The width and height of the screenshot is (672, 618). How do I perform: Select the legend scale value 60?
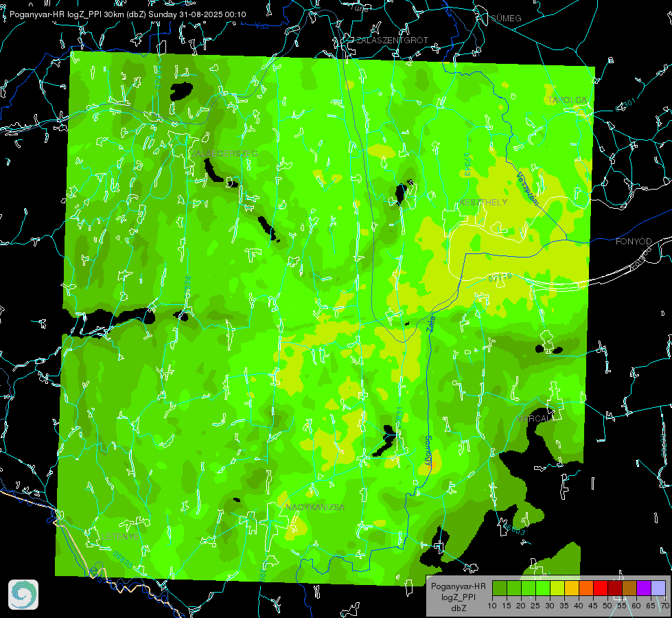tap(636, 606)
